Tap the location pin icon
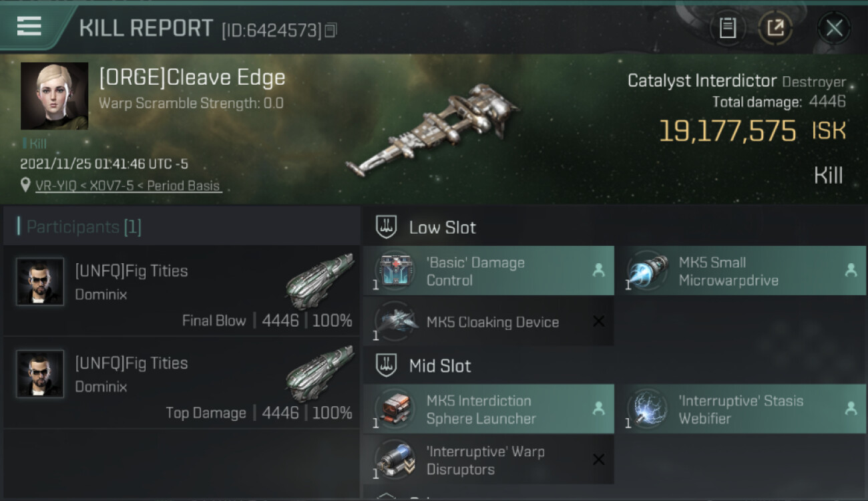 (x=26, y=185)
